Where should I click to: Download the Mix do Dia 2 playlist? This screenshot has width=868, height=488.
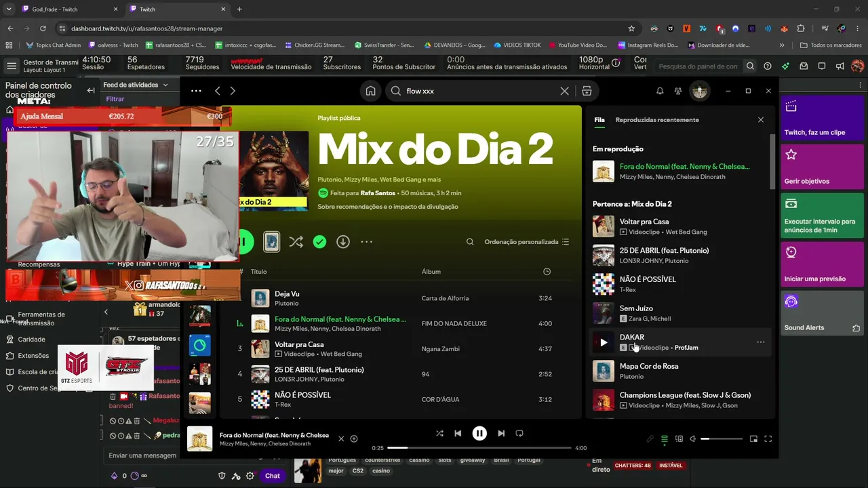pyautogui.click(x=343, y=242)
